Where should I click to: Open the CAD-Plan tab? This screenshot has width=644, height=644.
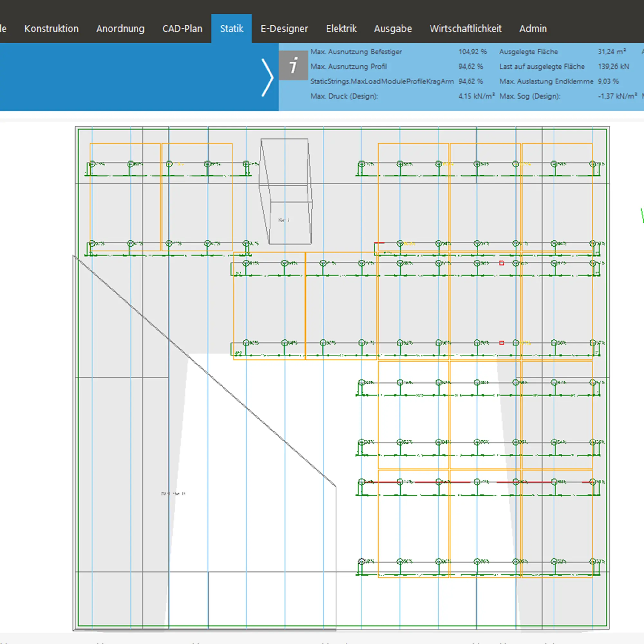(x=182, y=29)
